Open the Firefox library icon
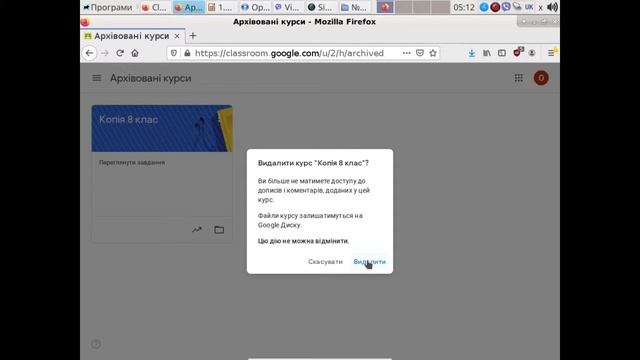This screenshot has width=640, height=360. (x=487, y=53)
